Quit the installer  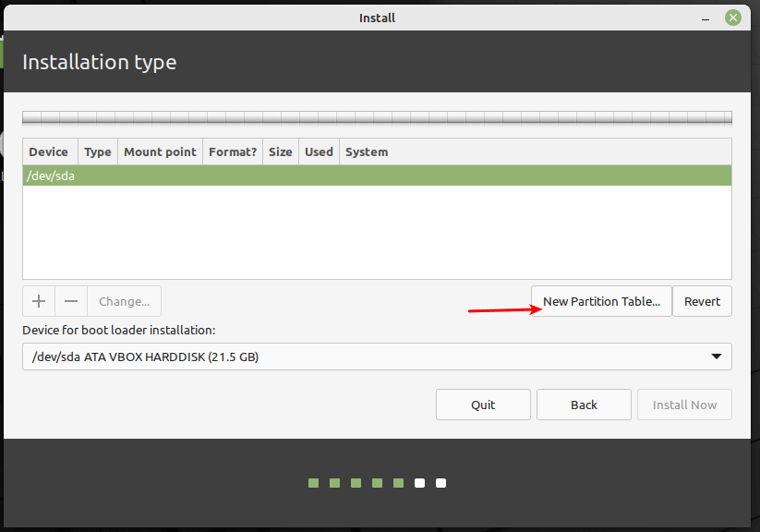pyautogui.click(x=483, y=405)
